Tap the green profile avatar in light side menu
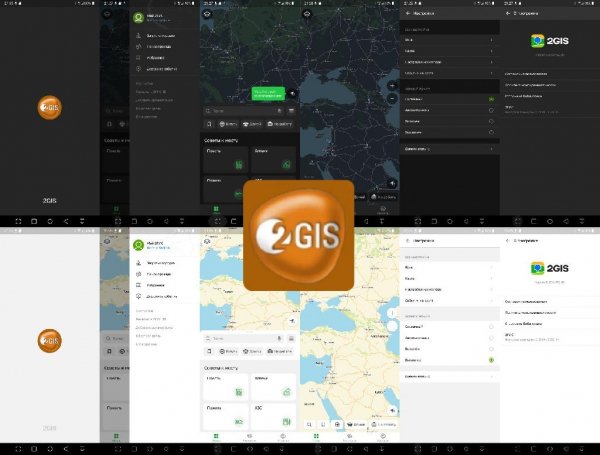 pos(139,245)
